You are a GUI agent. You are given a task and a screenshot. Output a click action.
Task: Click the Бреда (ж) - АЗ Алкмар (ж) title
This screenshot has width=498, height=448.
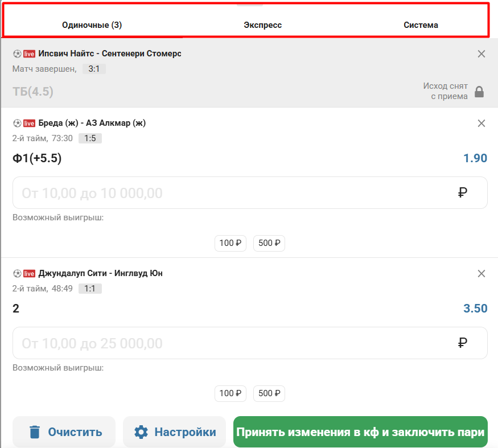[92, 123]
